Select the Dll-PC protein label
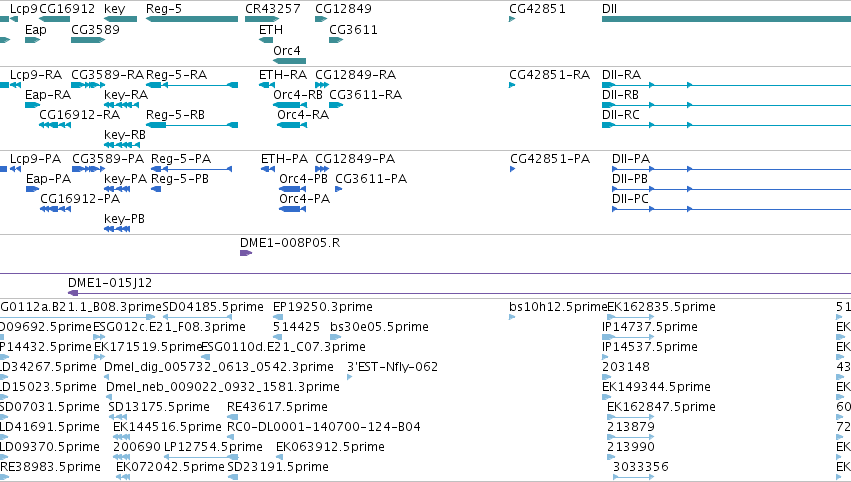Viewport: 851px width, 482px height. click(x=631, y=199)
